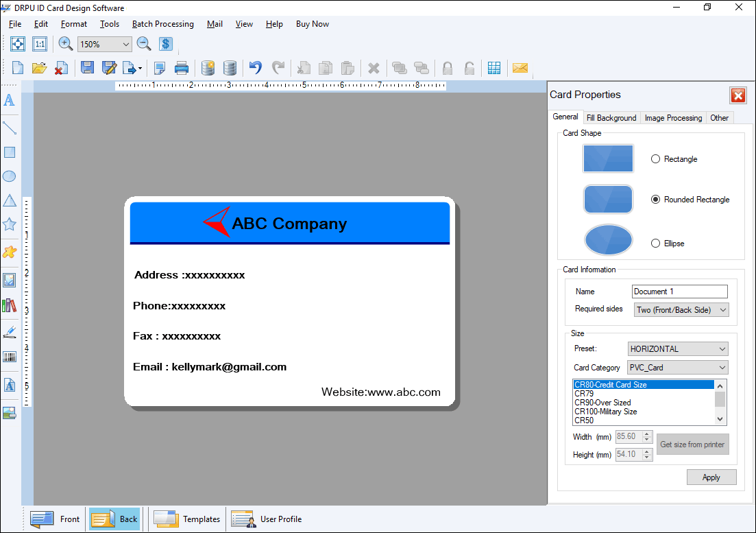Open the Required sides dropdown
This screenshot has width=756, height=533.
[681, 309]
